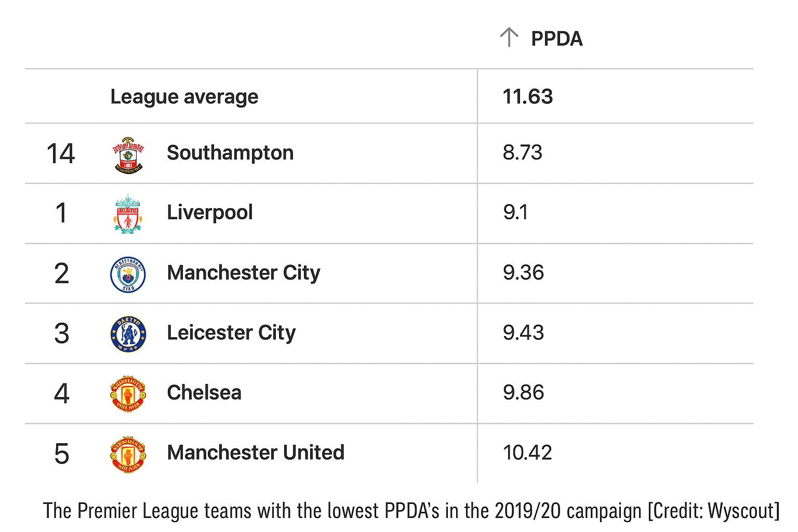
Task: Open the Liverpool team name
Action: click(210, 212)
